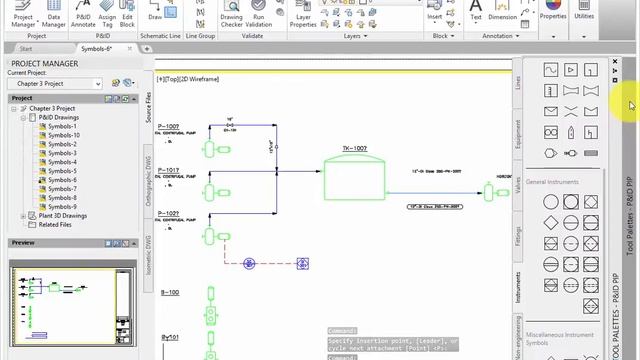Open Layer Properties

click(303, 14)
